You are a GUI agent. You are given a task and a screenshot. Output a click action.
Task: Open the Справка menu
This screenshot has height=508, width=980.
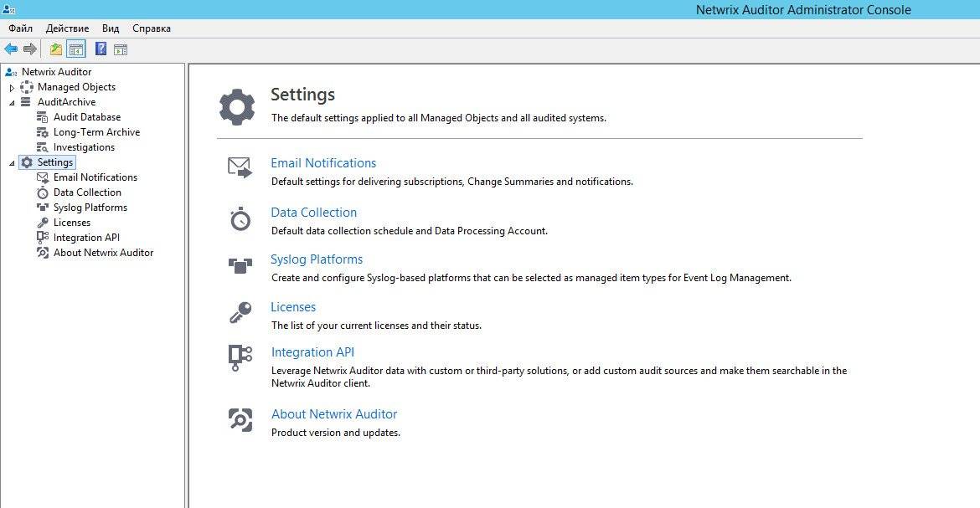click(152, 28)
